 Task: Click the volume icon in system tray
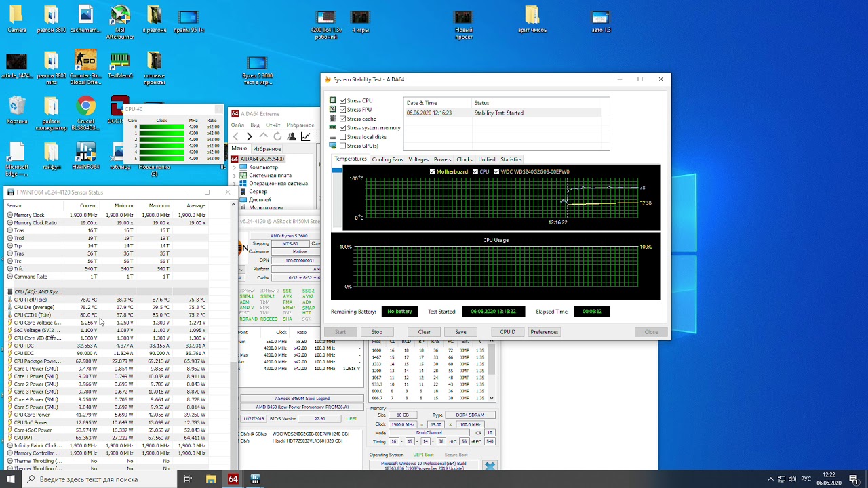coord(791,479)
